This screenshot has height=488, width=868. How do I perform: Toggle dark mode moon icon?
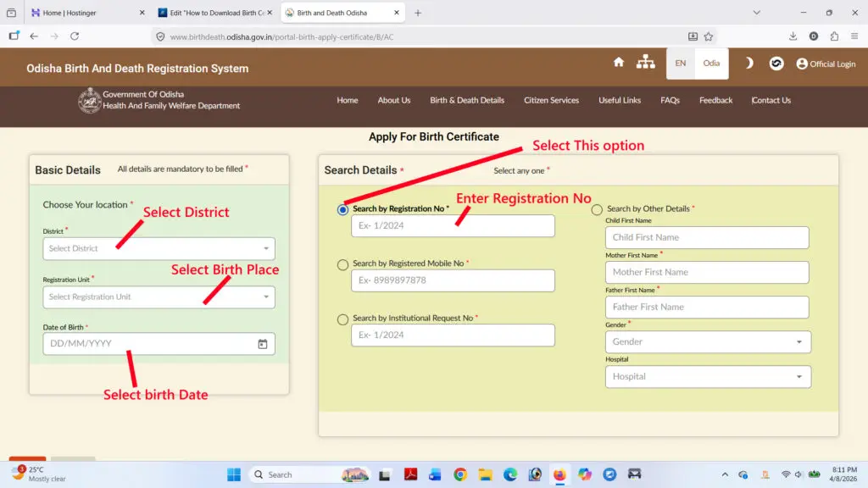pos(748,64)
